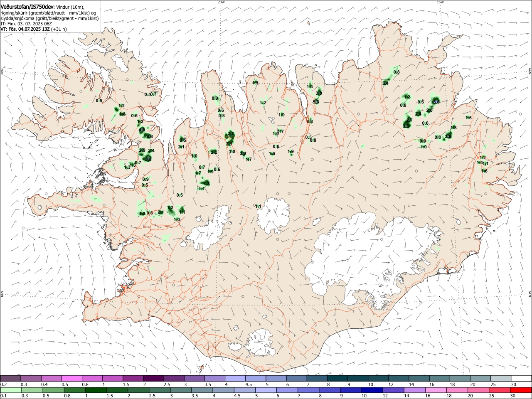
Task: Click bright magenta top-row swatch between 0.5 and 0.8
Action: tap(71, 379)
